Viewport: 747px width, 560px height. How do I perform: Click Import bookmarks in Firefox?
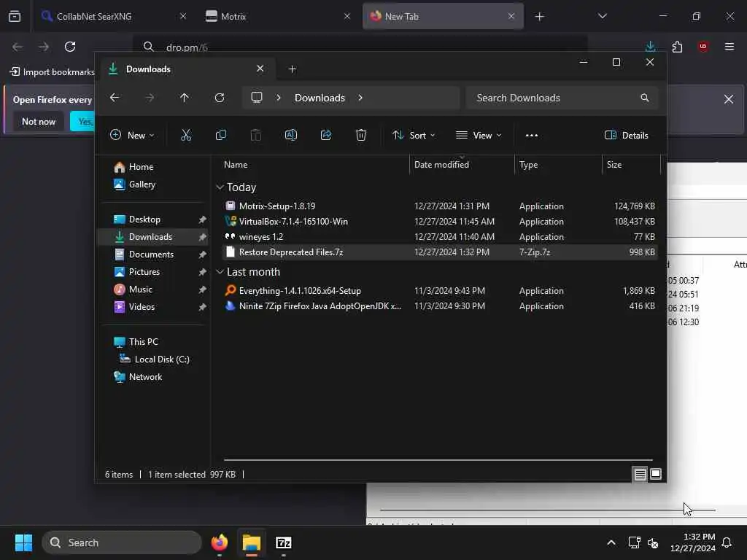(53, 72)
